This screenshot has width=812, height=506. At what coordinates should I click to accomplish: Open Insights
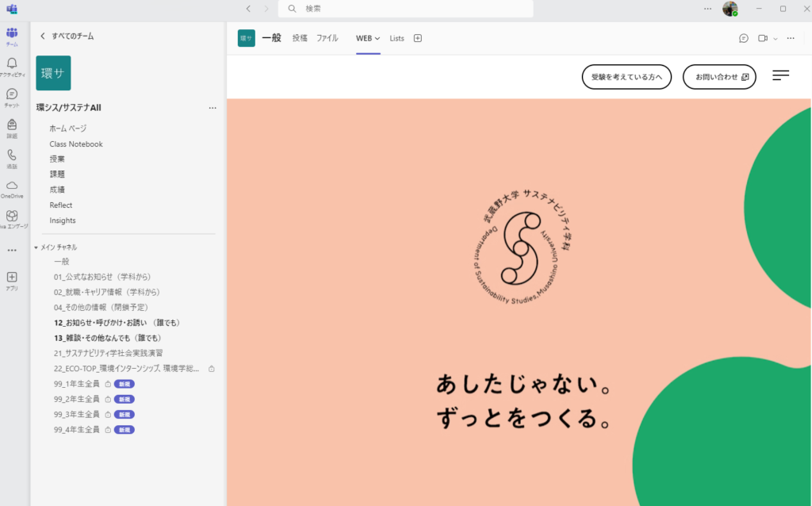63,220
